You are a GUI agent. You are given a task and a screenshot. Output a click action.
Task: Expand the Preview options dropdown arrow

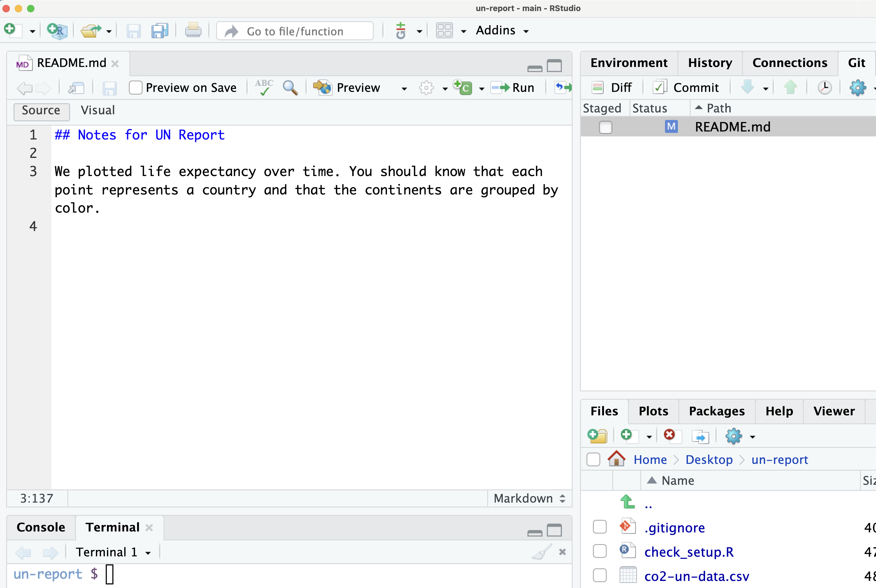(x=404, y=89)
